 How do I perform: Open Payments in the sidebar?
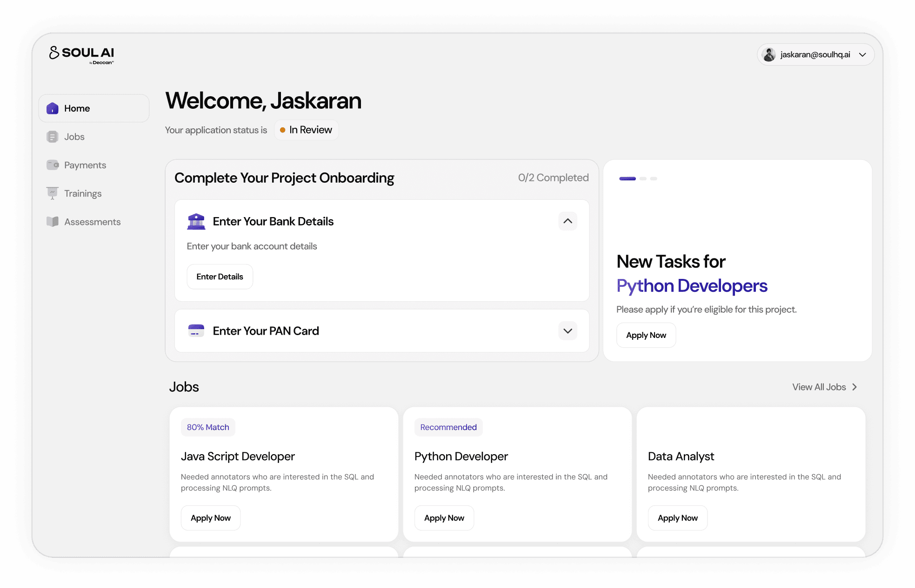[85, 165]
